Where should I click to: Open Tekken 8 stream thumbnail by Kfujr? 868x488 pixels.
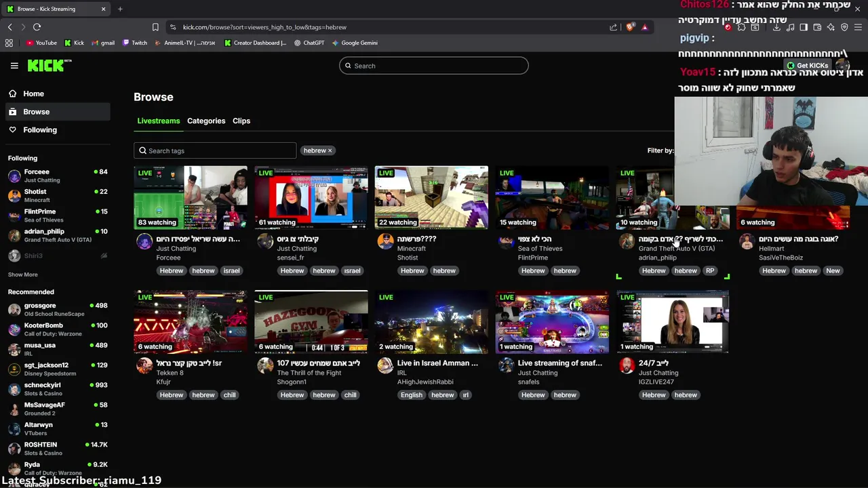point(191,322)
